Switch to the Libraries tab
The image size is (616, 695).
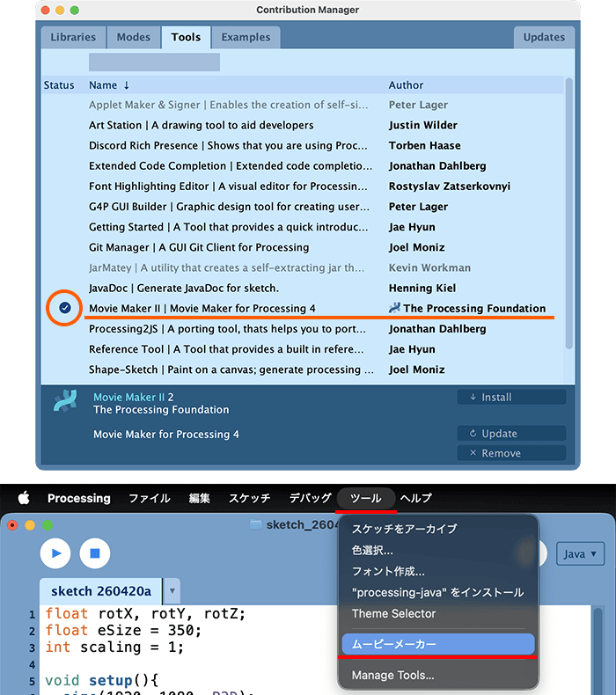click(x=73, y=37)
